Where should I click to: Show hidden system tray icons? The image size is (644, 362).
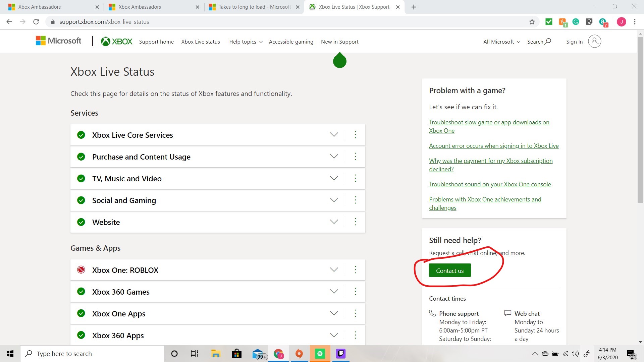[x=535, y=354]
